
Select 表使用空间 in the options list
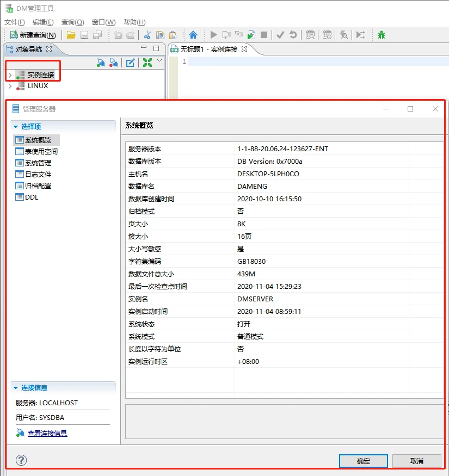coord(41,152)
